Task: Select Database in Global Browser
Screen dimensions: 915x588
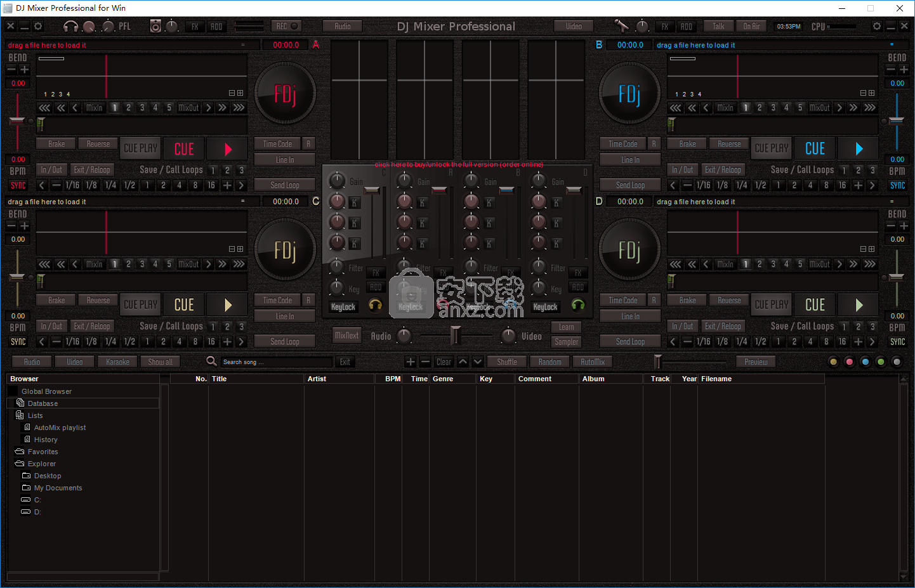Action: pyautogui.click(x=82, y=403)
